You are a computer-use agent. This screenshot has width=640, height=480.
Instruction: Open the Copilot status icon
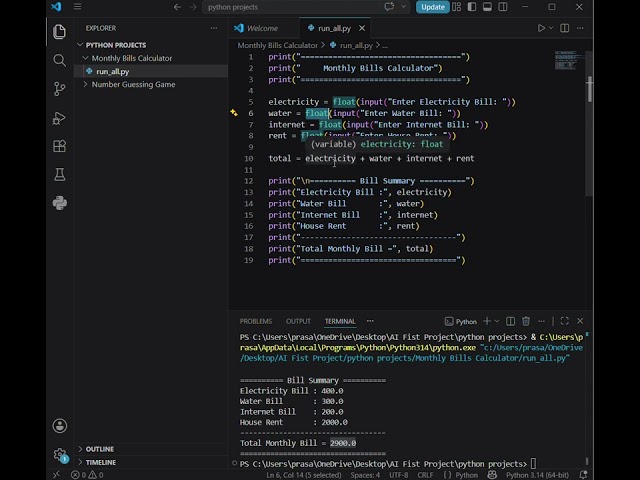click(x=492, y=475)
